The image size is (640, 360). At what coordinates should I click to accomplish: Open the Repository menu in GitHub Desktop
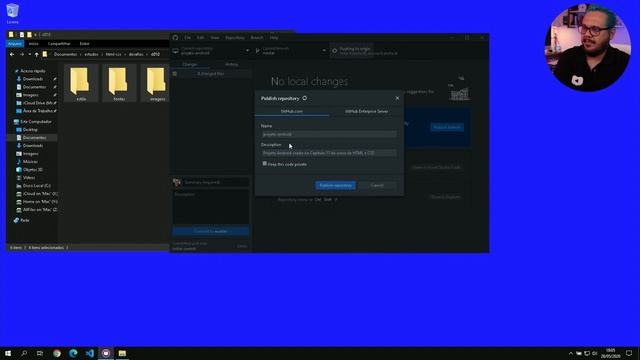pyautogui.click(x=235, y=38)
